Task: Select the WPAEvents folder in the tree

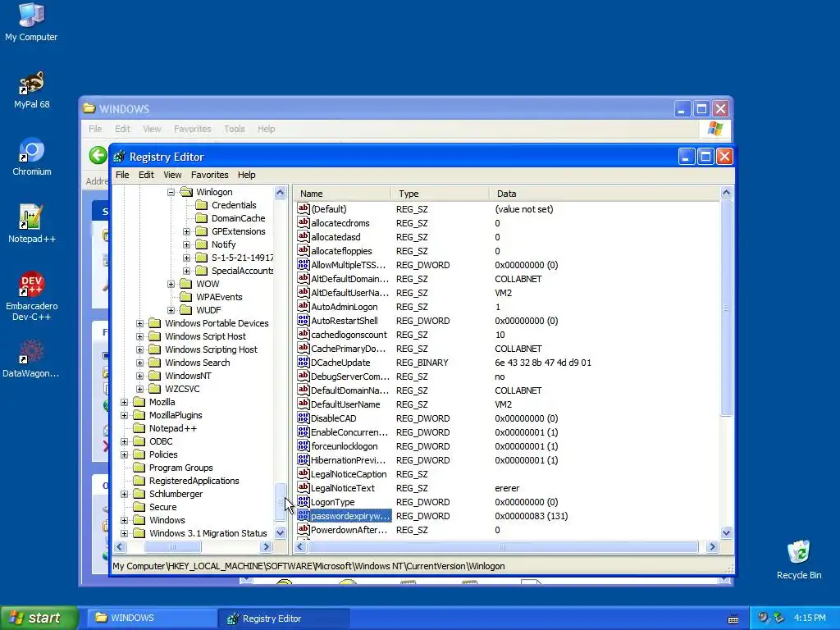Action: click(x=212, y=297)
